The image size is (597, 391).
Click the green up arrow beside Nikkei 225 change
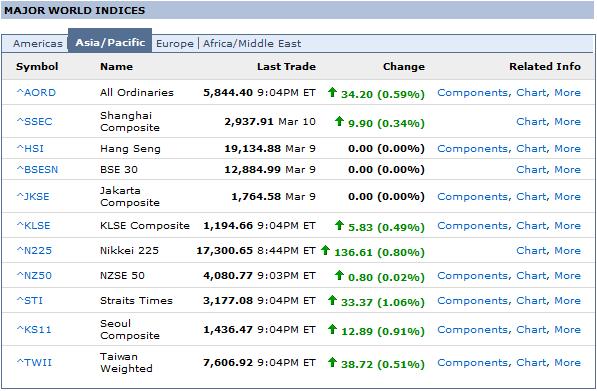[325, 250]
